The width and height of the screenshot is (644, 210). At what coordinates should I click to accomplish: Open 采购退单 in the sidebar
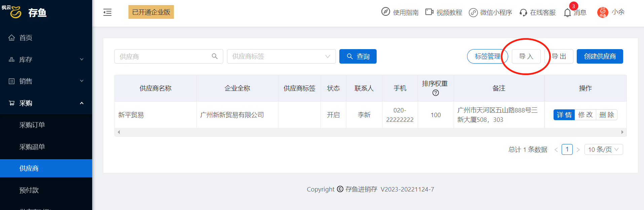[x=46, y=147]
